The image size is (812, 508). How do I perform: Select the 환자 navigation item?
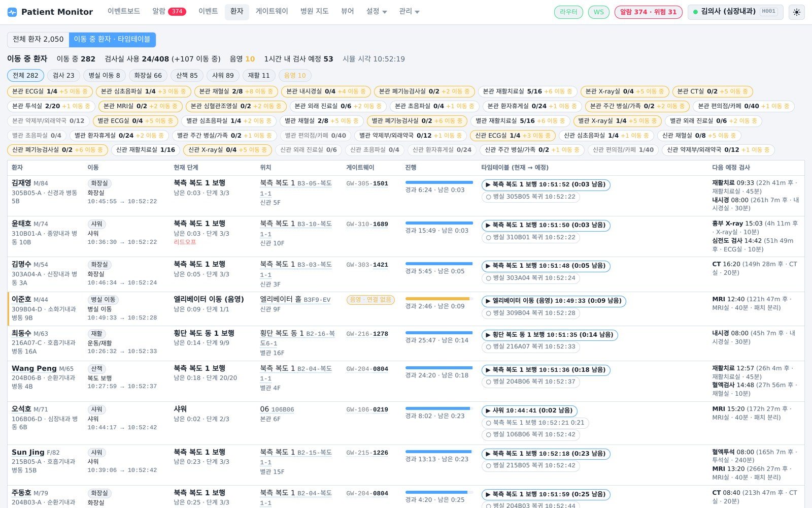236,11
